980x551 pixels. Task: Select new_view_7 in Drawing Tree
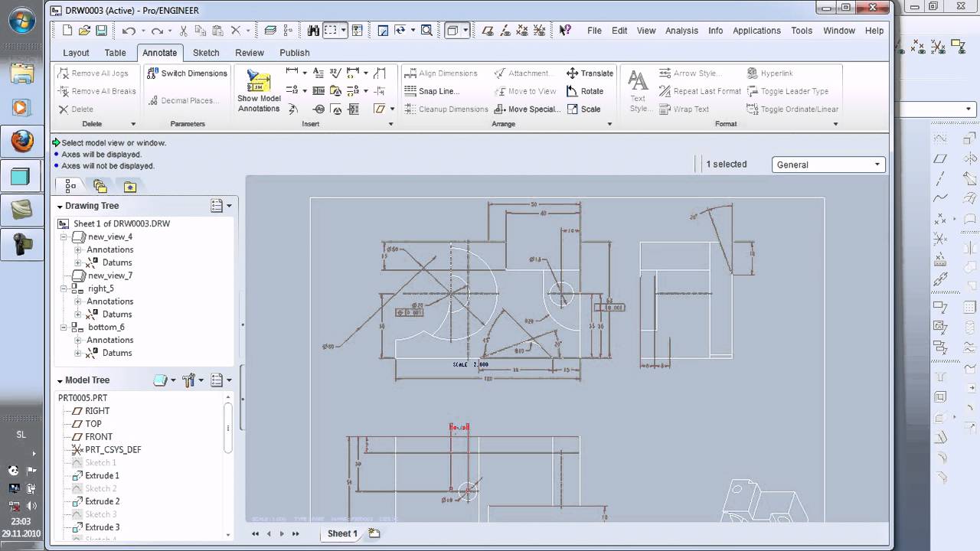(109, 275)
